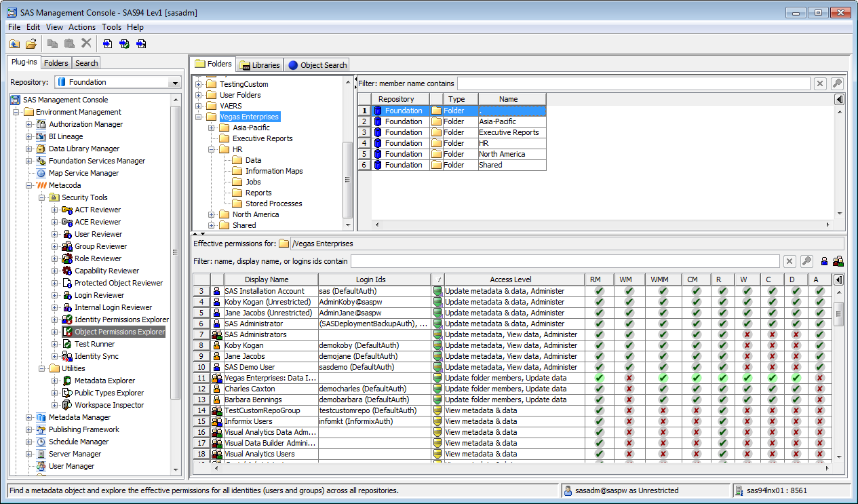The width and height of the screenshot is (858, 504).
Task: Switch to the left Search tab
Action: click(x=87, y=63)
